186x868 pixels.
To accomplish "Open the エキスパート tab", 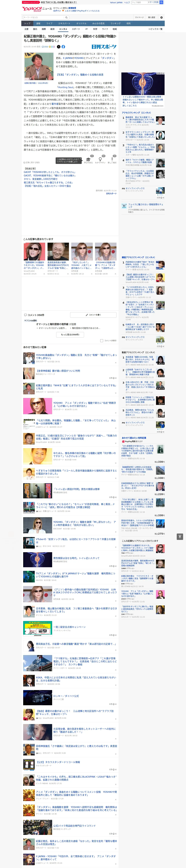I will point(64,24).
